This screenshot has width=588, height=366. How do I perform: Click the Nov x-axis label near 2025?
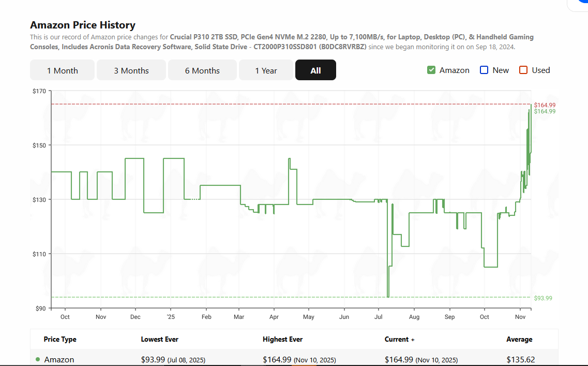[520, 317]
